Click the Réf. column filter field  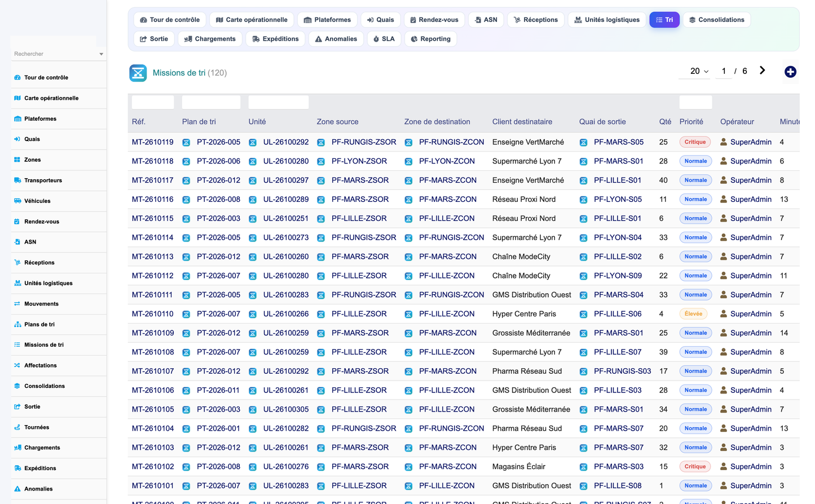pyautogui.click(x=153, y=102)
